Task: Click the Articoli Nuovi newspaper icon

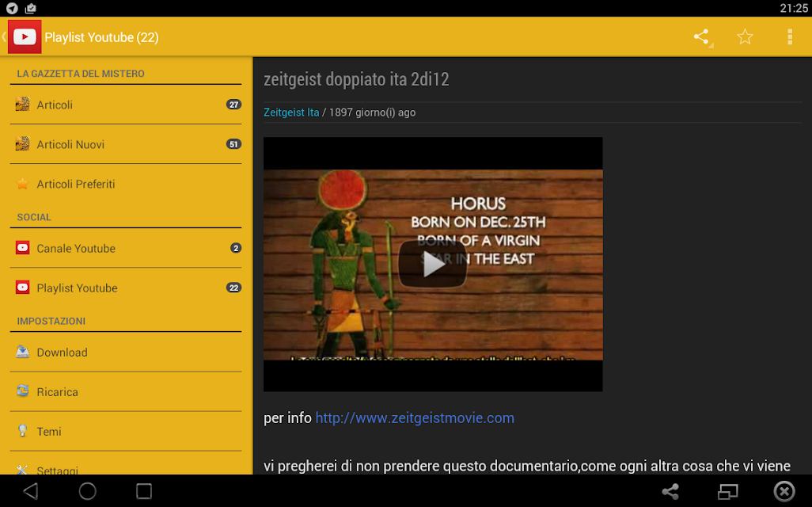Action: [22, 143]
